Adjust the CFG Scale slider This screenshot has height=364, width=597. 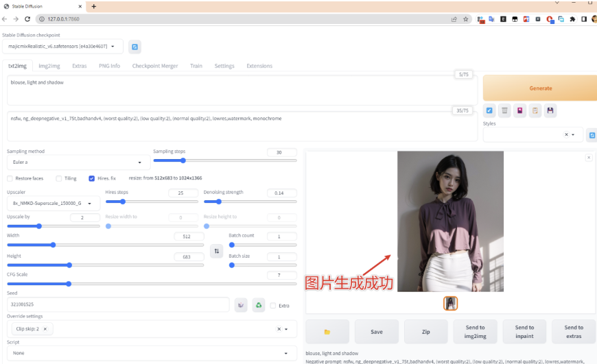click(x=152, y=284)
